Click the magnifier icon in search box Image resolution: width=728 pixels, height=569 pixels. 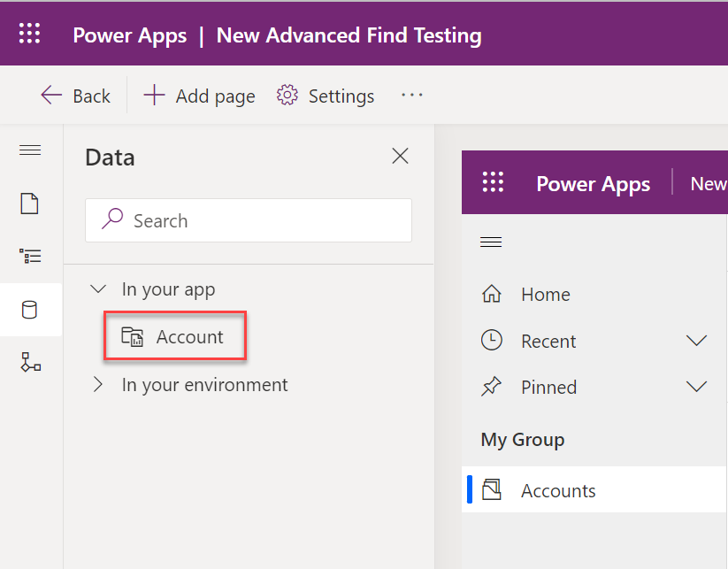pos(112,219)
